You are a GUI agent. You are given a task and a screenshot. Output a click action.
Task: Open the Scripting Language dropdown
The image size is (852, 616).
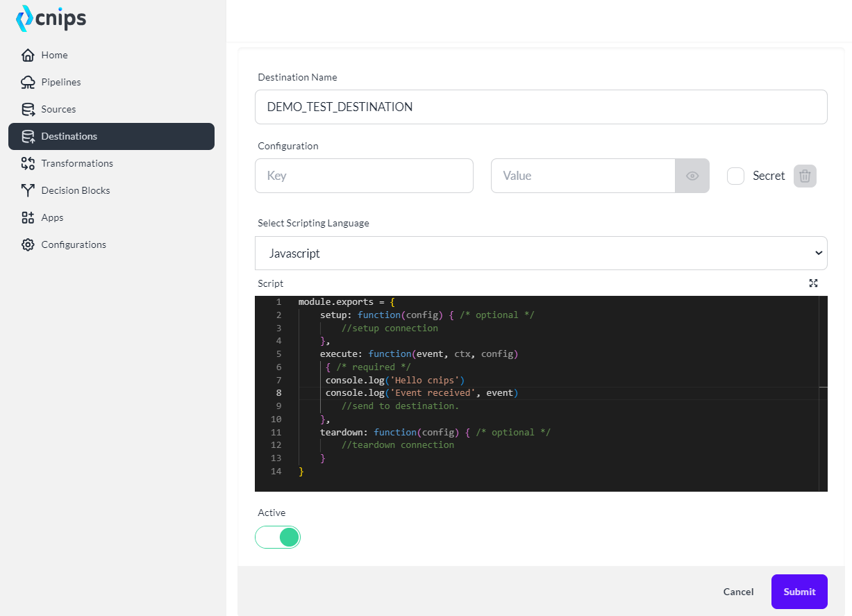pyautogui.click(x=541, y=253)
